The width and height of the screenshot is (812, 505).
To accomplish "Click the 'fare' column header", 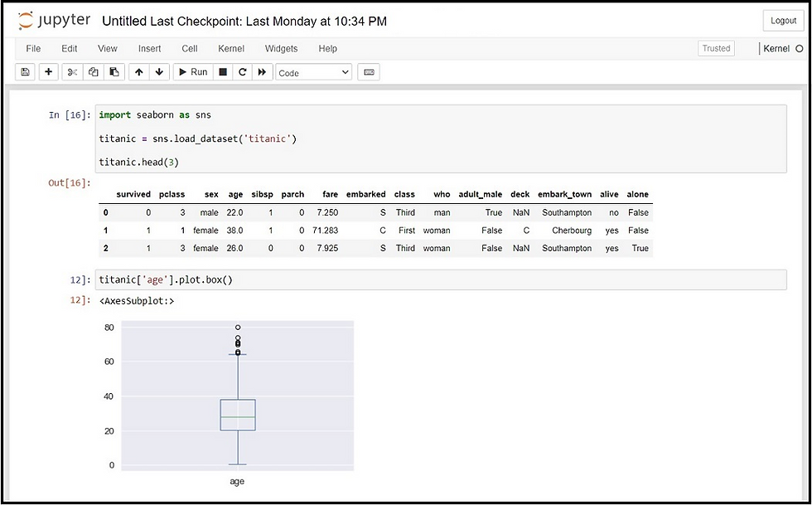I will point(330,194).
